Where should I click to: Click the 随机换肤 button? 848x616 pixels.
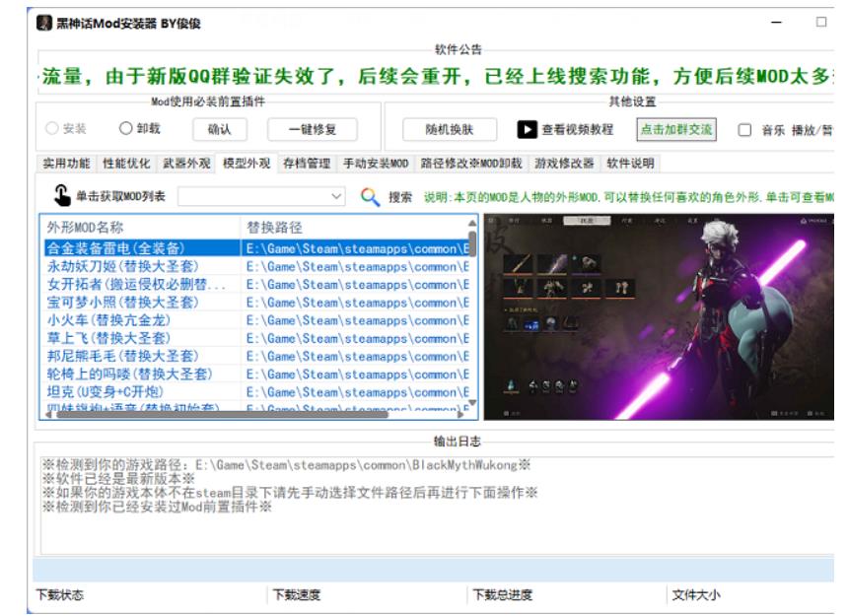[450, 130]
